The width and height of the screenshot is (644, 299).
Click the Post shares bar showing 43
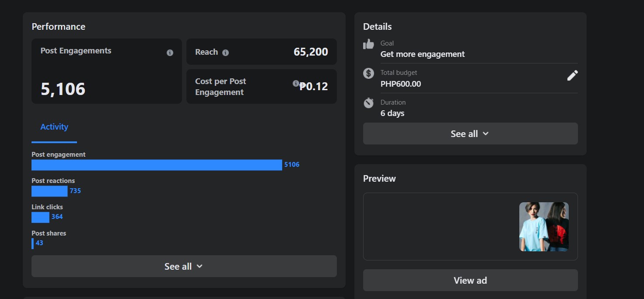click(x=33, y=243)
